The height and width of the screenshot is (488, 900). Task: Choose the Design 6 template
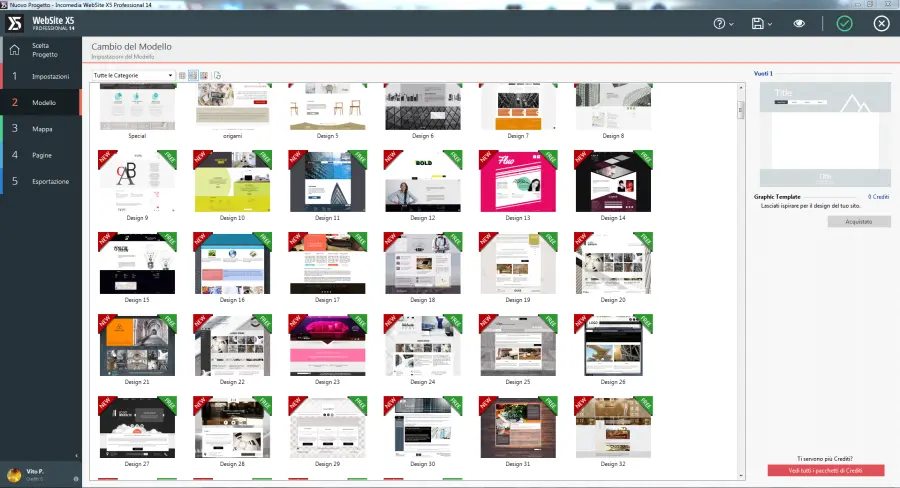[x=423, y=107]
